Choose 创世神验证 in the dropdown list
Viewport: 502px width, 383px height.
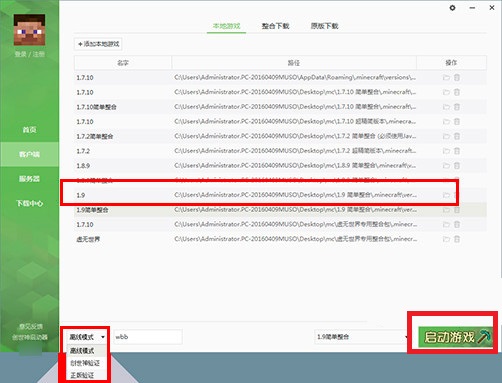[x=87, y=363]
